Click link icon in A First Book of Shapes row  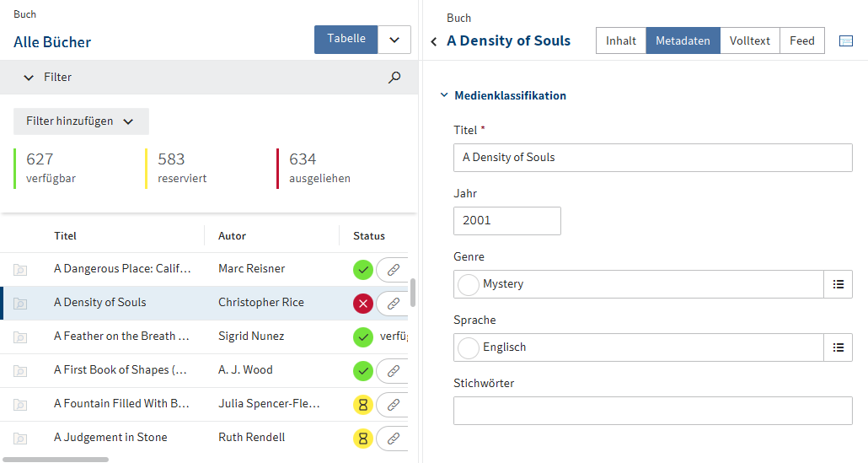point(392,371)
